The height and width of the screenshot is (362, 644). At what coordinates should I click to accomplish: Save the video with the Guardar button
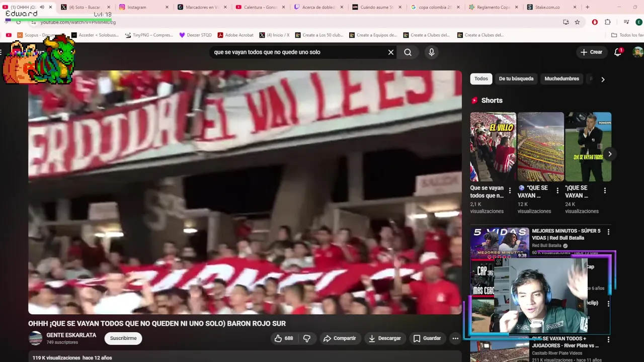[427, 338]
